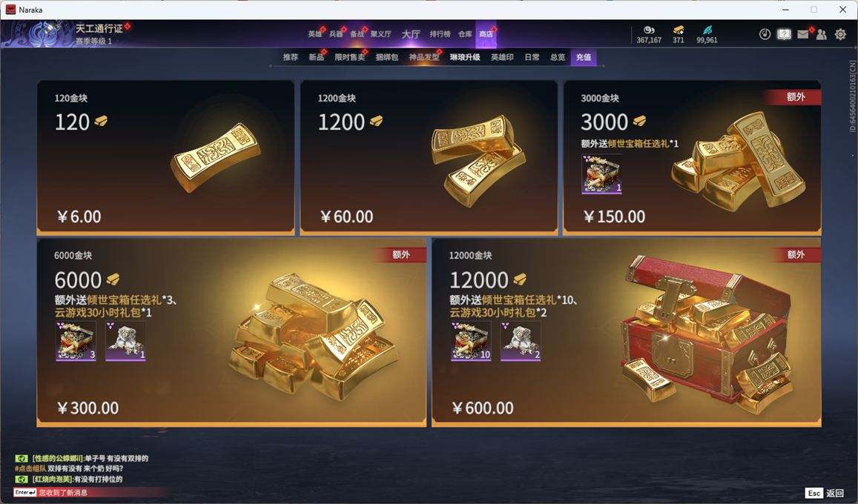
Task: Buy the 120 gold pack for ¥6.00
Action: [x=165, y=158]
